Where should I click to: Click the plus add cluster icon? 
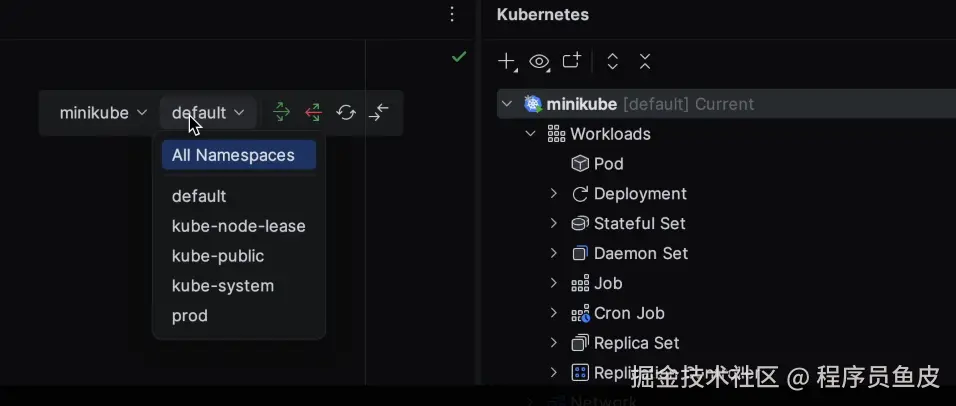point(507,61)
